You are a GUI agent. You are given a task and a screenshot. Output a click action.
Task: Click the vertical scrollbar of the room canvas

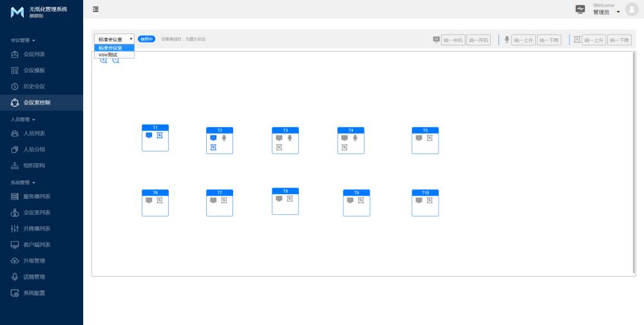click(x=634, y=161)
